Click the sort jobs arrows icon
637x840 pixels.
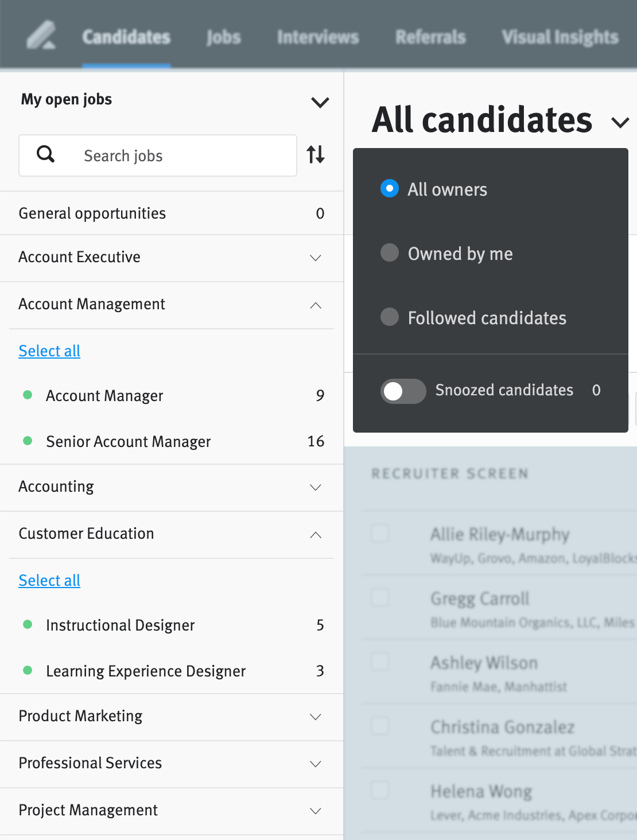tap(316, 154)
